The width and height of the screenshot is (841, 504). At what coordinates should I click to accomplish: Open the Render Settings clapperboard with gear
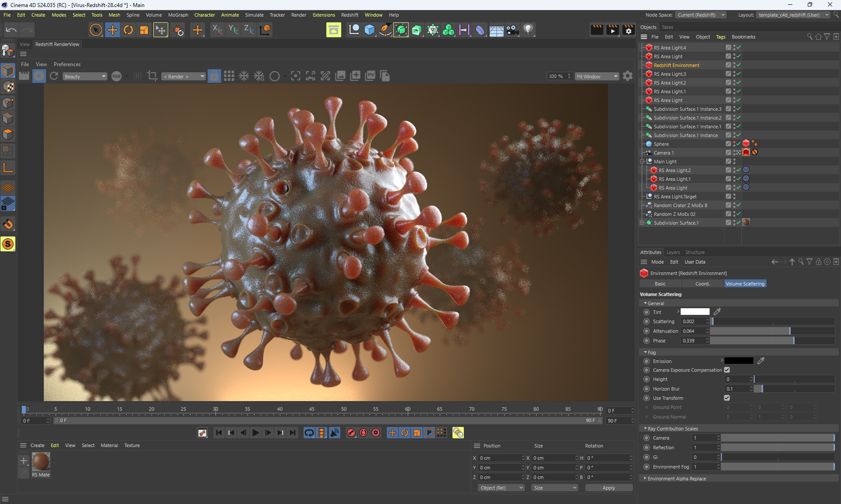629,30
